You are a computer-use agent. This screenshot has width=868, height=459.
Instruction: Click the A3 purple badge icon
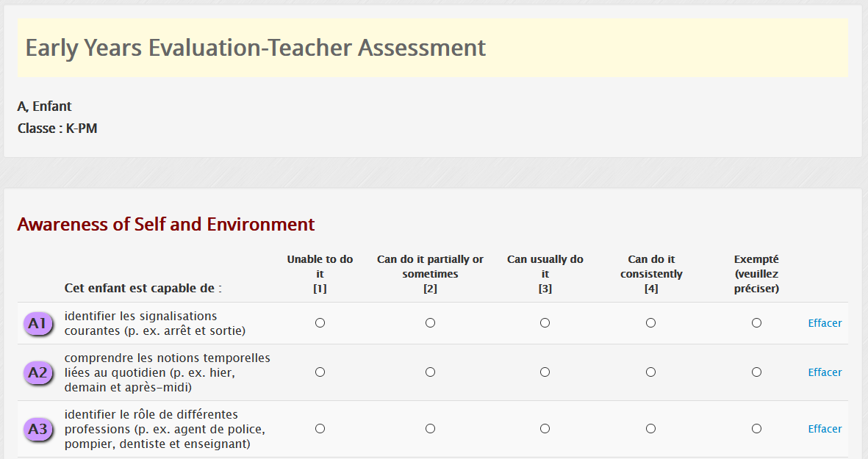(38, 429)
